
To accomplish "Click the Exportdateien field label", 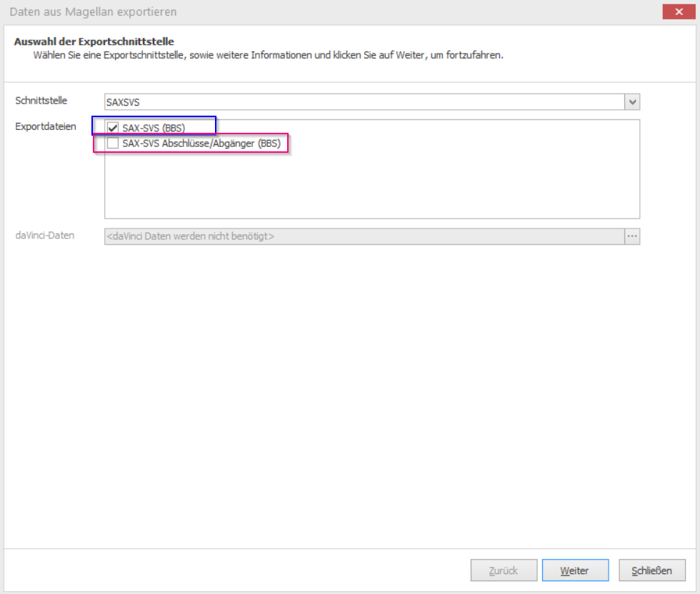I will (46, 126).
